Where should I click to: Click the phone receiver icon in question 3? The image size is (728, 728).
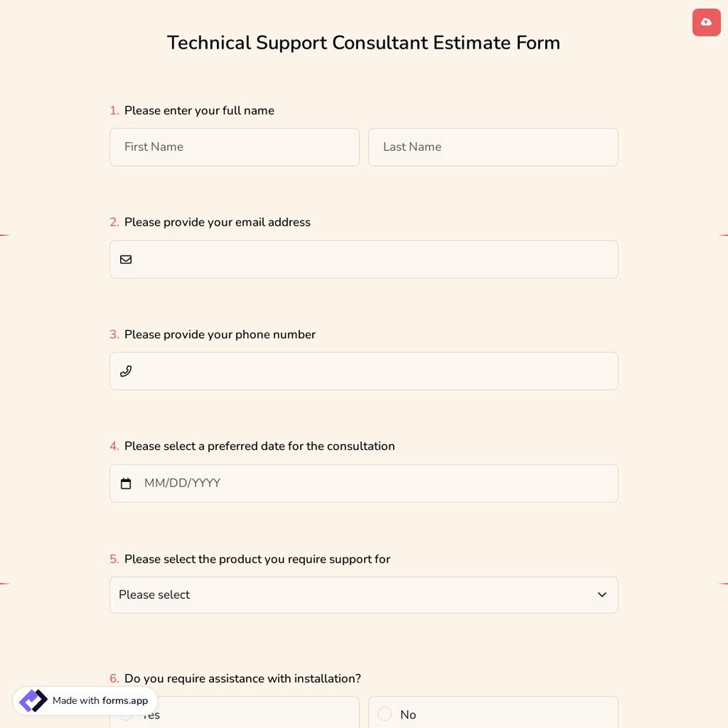tap(126, 371)
